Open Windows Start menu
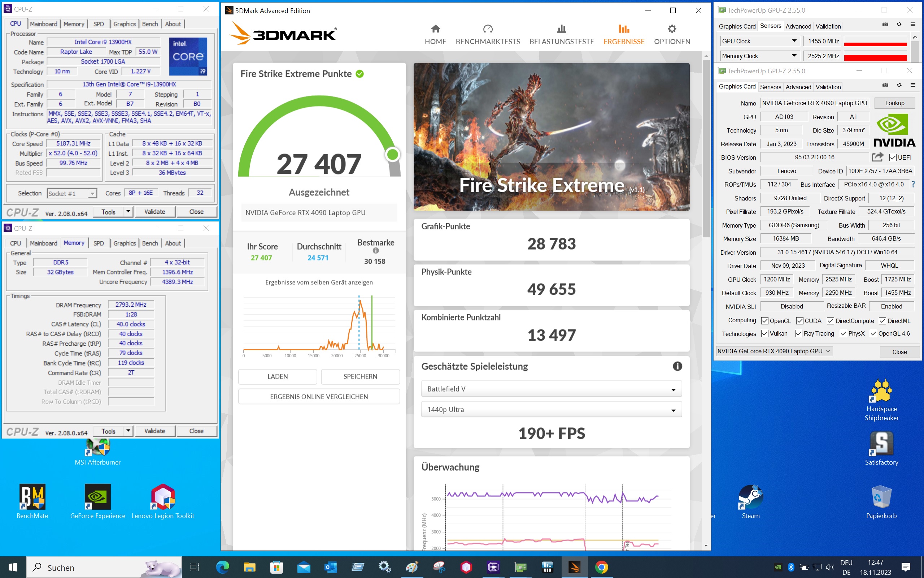The width and height of the screenshot is (924, 578). pyautogui.click(x=13, y=567)
